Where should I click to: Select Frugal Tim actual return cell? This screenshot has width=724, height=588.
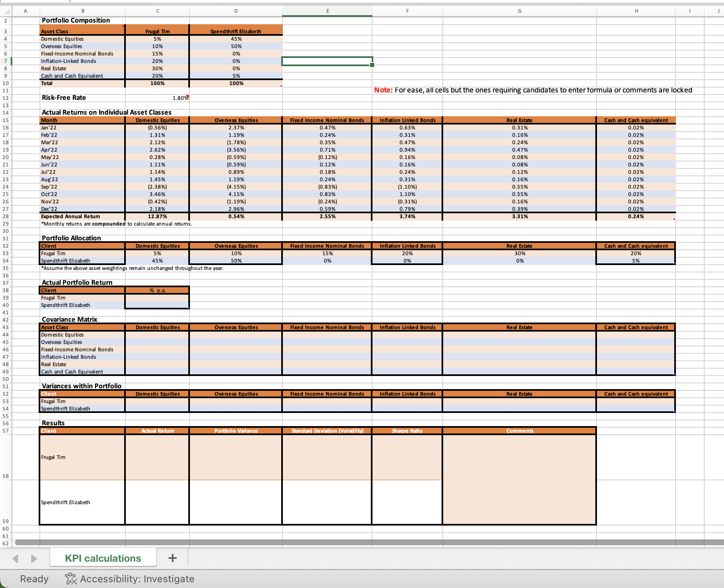pos(157,297)
